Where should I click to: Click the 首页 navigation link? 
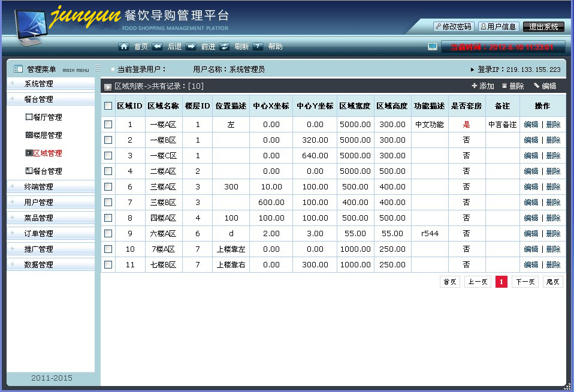click(141, 47)
